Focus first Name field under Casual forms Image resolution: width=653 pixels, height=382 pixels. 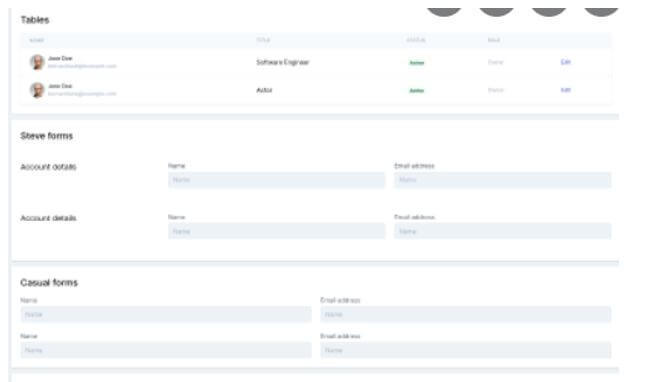click(x=166, y=315)
